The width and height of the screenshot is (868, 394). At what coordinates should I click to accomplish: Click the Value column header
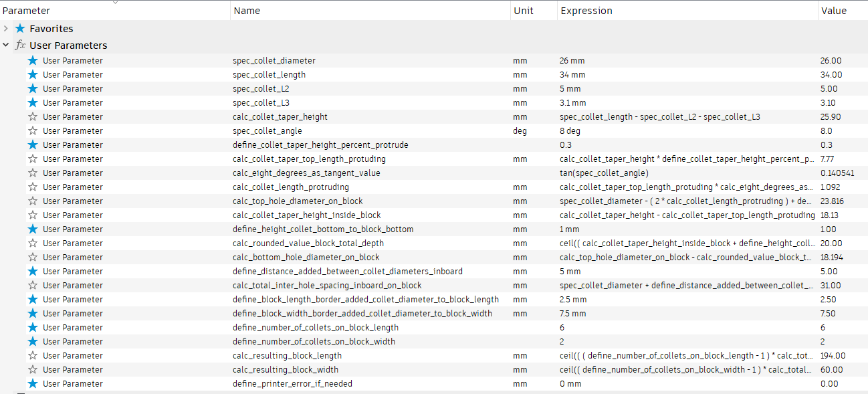[833, 11]
